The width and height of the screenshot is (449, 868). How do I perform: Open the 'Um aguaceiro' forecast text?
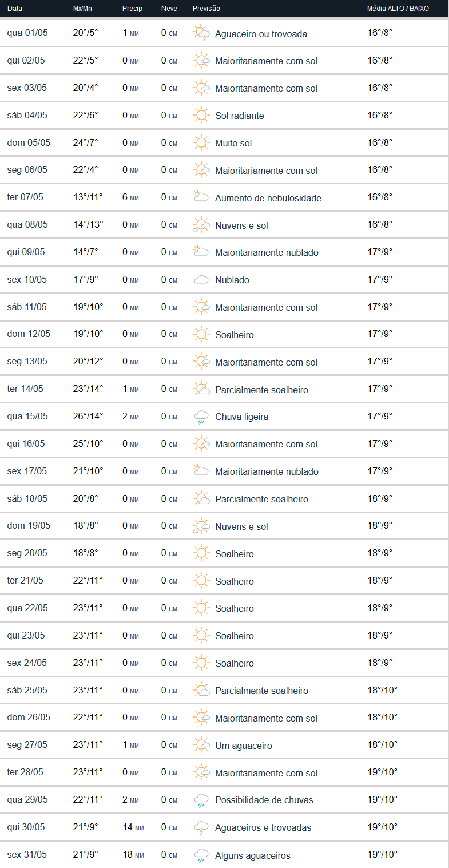click(x=243, y=746)
